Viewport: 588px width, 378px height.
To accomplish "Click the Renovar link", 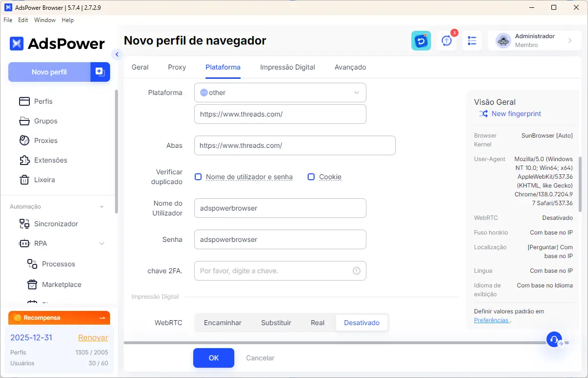I will [93, 337].
